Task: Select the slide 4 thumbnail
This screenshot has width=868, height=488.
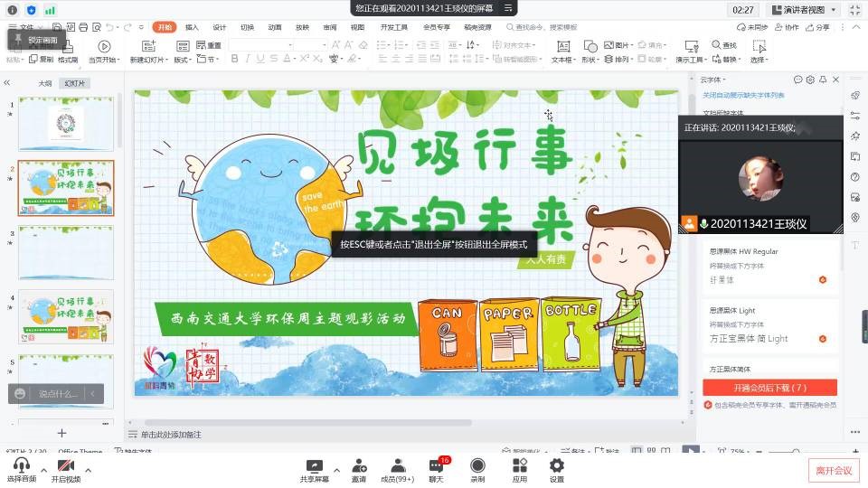Action: [66, 316]
